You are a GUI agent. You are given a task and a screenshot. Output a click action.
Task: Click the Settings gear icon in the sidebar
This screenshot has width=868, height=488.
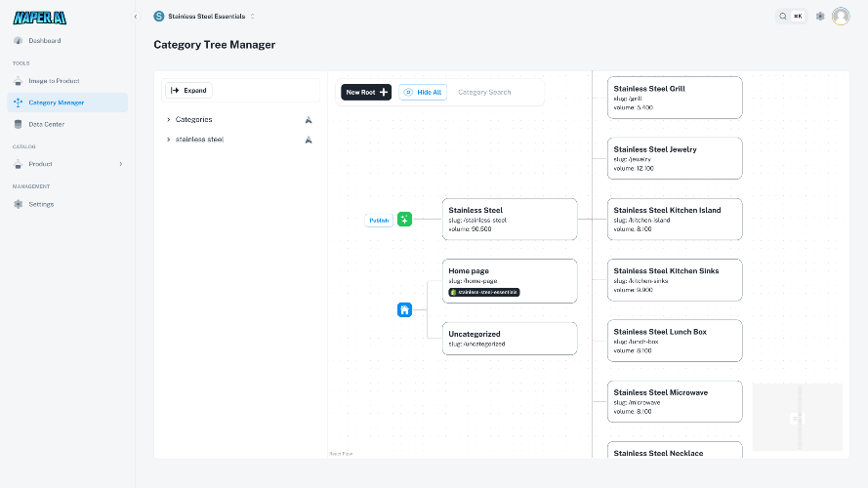pos(19,204)
